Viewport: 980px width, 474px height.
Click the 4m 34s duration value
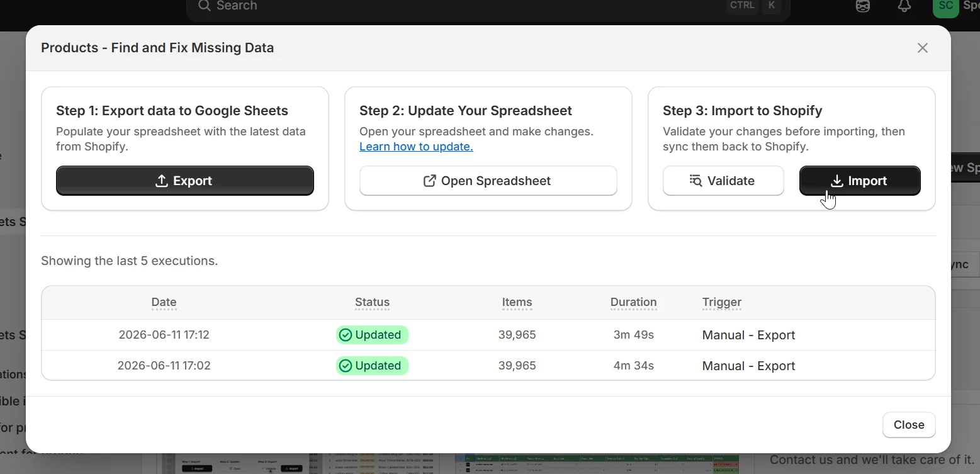pyautogui.click(x=633, y=366)
